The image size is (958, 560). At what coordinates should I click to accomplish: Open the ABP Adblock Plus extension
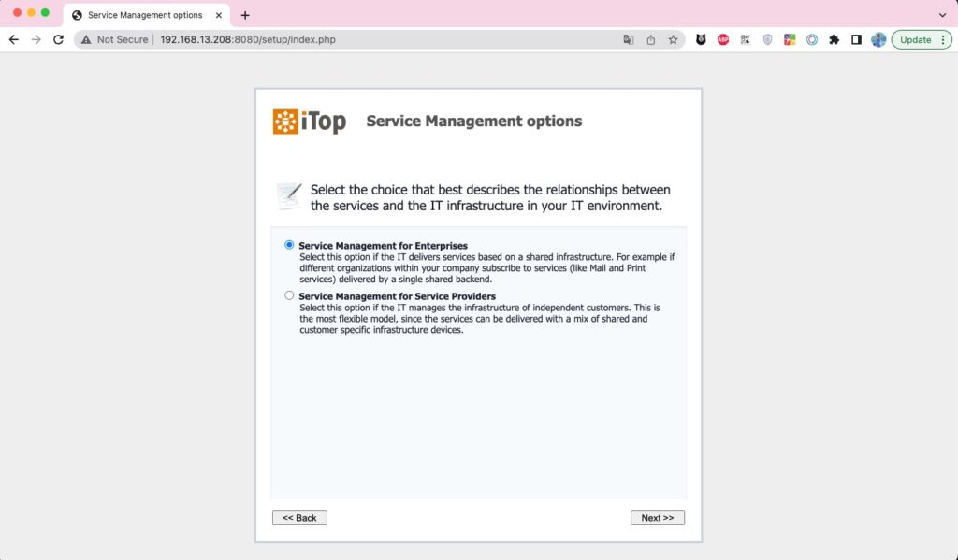[723, 39]
